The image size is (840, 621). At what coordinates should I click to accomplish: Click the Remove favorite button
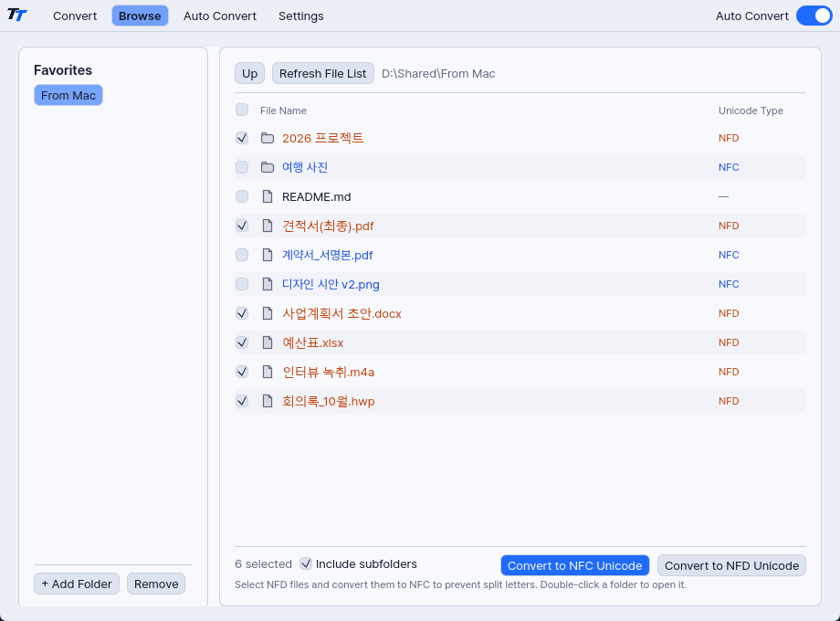click(x=156, y=584)
